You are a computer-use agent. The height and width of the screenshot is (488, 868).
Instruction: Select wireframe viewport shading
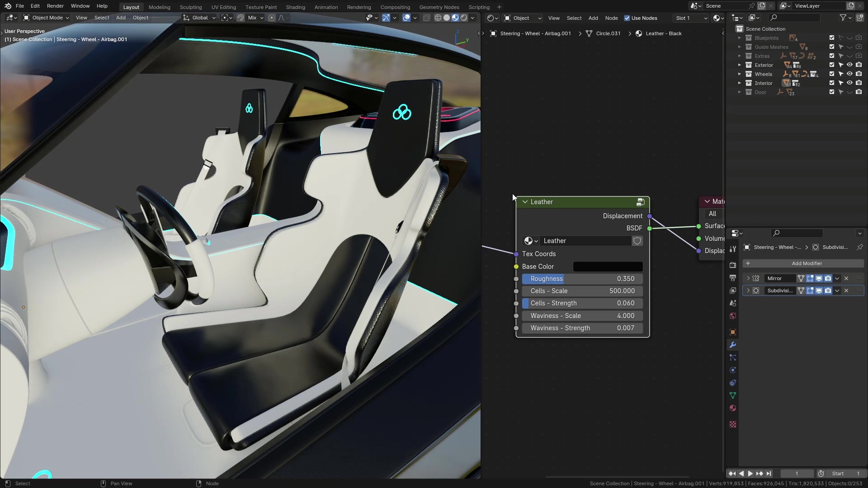(438, 18)
